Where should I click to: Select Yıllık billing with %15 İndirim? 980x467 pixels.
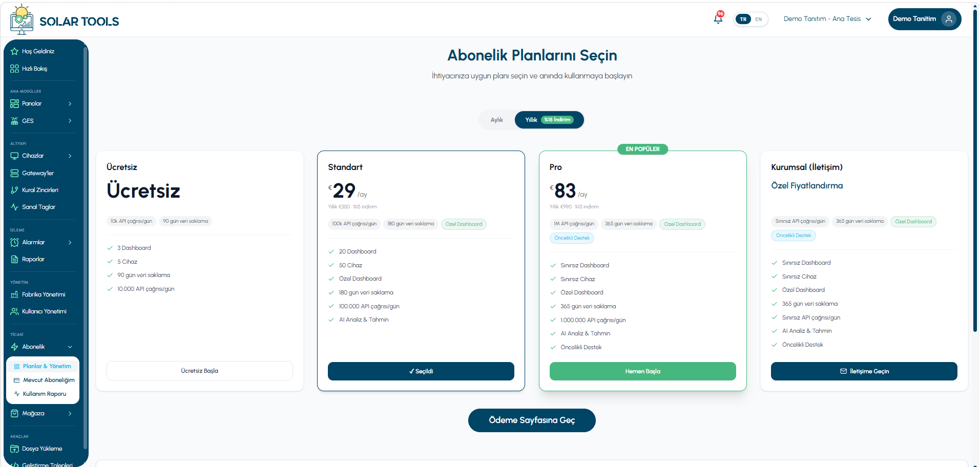pos(549,120)
